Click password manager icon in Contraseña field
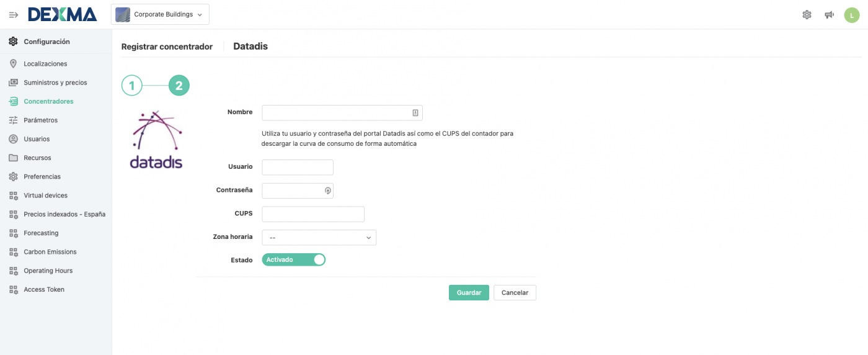 coord(328,191)
